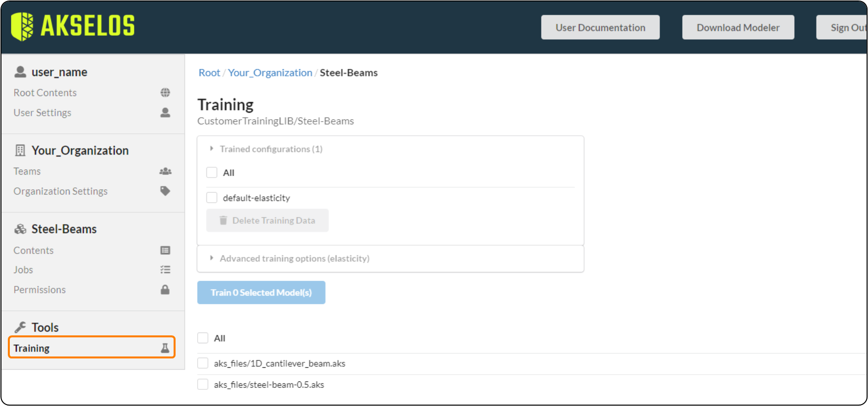The height and width of the screenshot is (406, 868).
Task: Click Train 0 Selected Model(s) button
Action: coord(261,292)
